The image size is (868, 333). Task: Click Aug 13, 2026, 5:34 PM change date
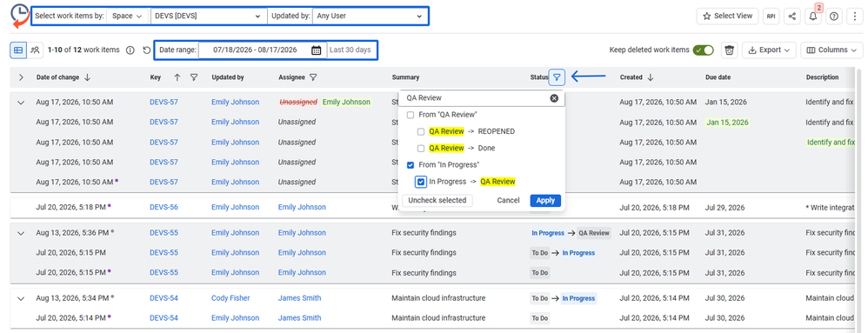coord(72,298)
